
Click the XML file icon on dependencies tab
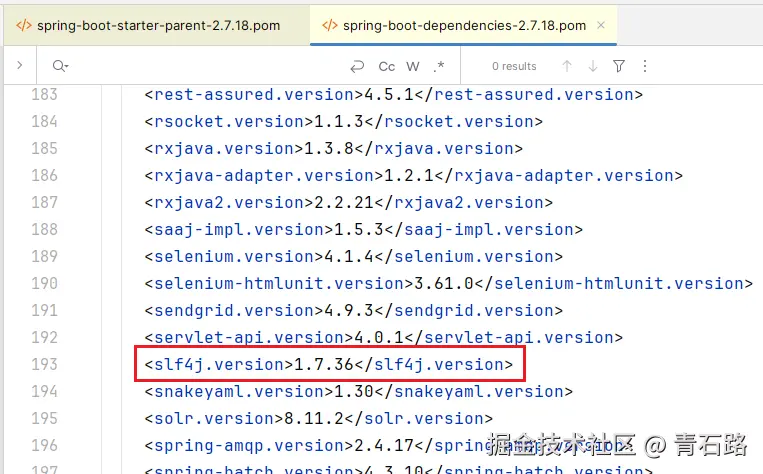click(329, 25)
